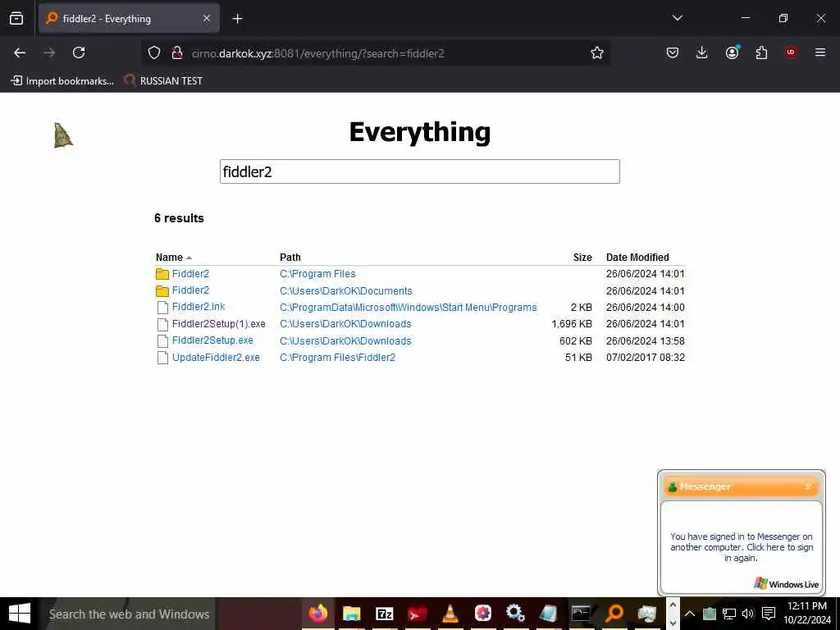Open the uBlock Origin extension icon
Image resolution: width=840 pixels, height=630 pixels.
coord(791,52)
